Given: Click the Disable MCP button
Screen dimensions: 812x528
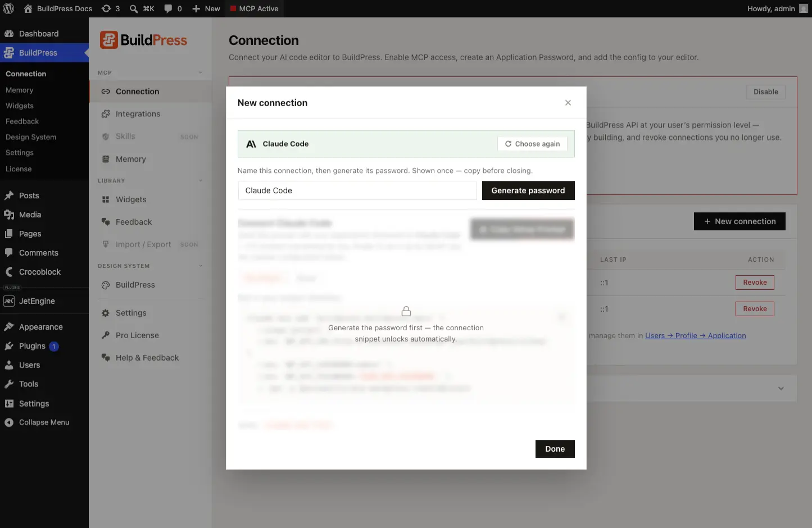Looking at the screenshot, I should (766, 92).
